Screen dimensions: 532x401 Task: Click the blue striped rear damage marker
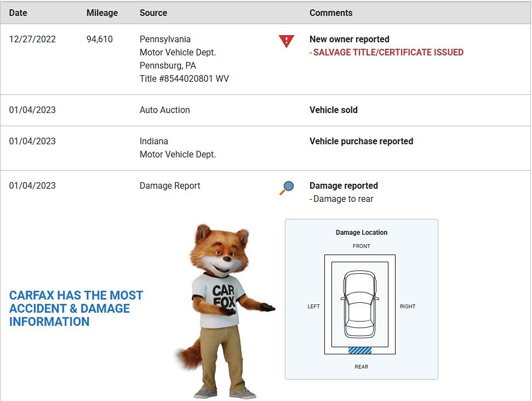coord(360,350)
